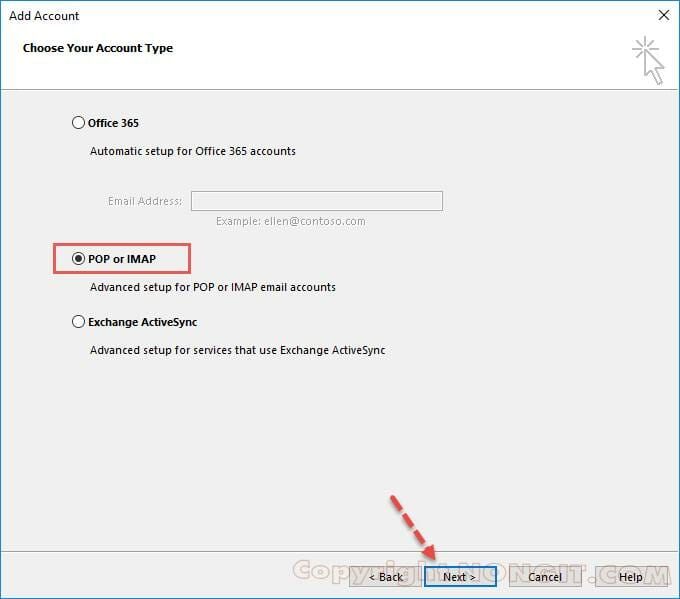The image size is (680, 599).
Task: Cancel the Add Account dialog
Action: 545,577
